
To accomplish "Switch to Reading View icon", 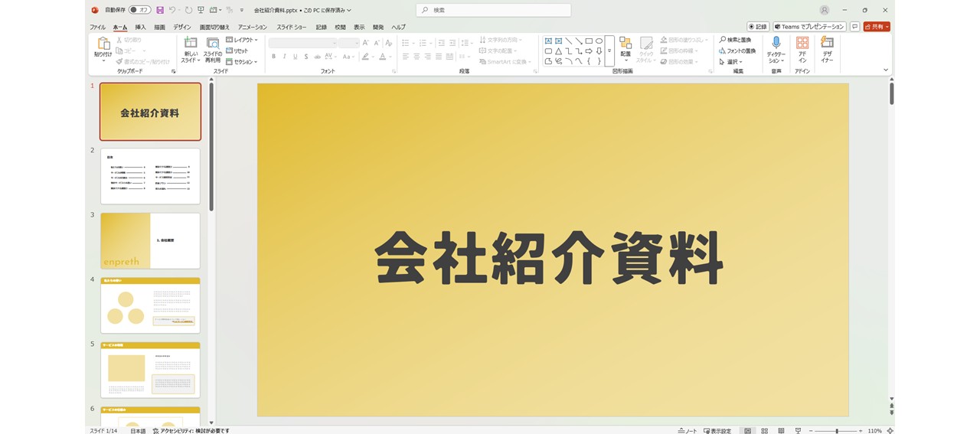I will [781, 430].
